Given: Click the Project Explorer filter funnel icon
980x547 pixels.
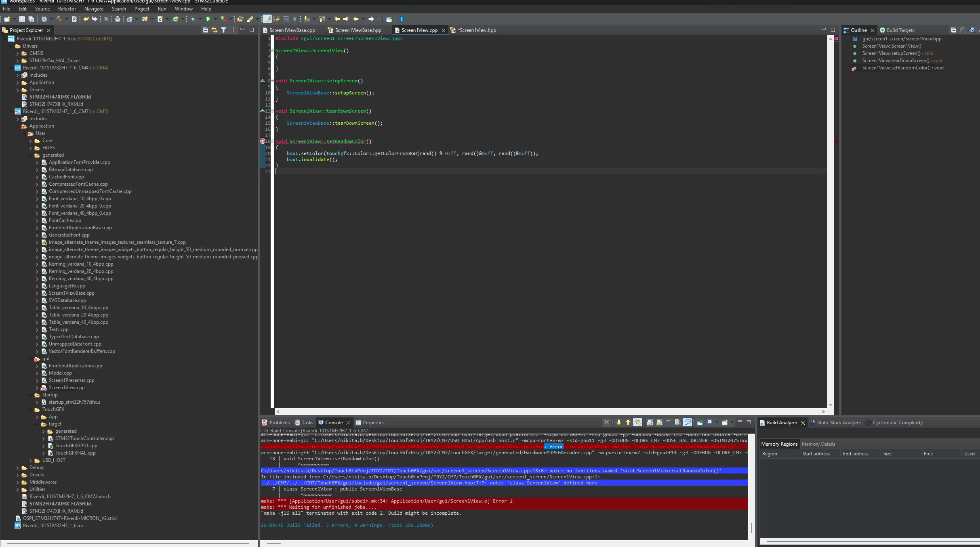Looking at the screenshot, I should click(x=223, y=30).
